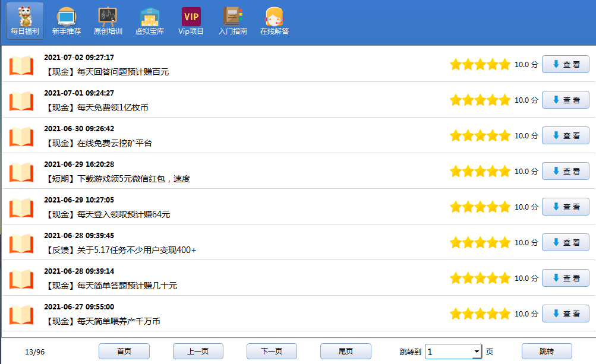Click timestamp 2021-07-02 09:27:17

(79, 58)
